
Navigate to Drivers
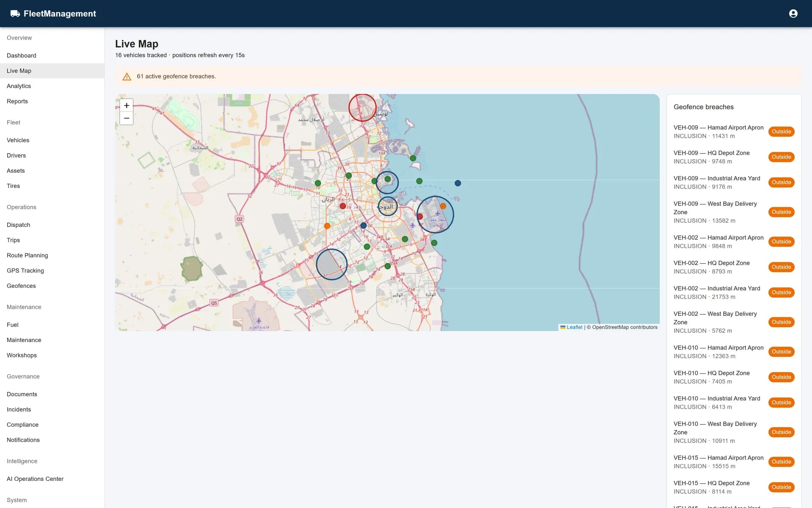click(x=52, y=155)
